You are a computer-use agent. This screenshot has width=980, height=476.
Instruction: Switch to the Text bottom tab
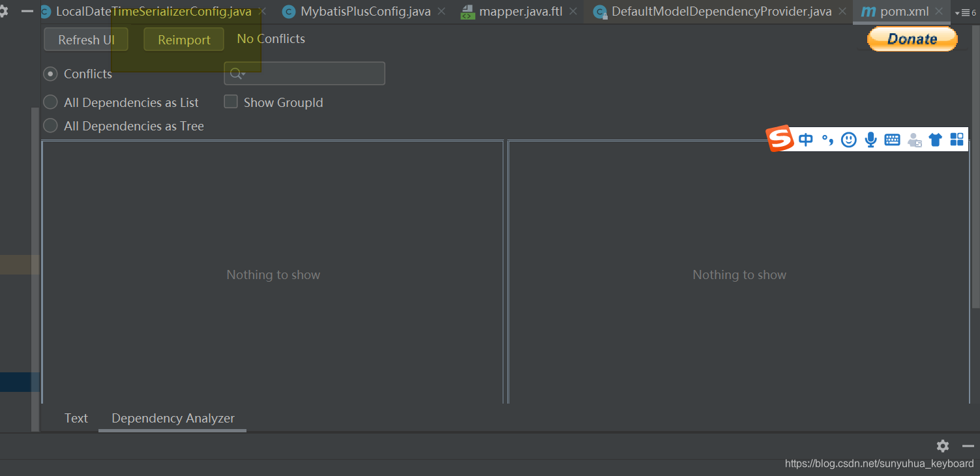tap(76, 419)
